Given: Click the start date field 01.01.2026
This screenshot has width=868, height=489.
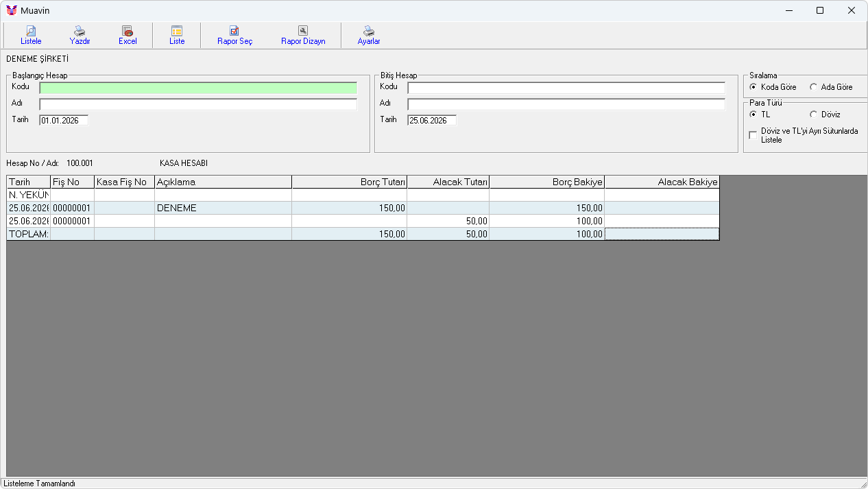Looking at the screenshot, I should pyautogui.click(x=64, y=120).
